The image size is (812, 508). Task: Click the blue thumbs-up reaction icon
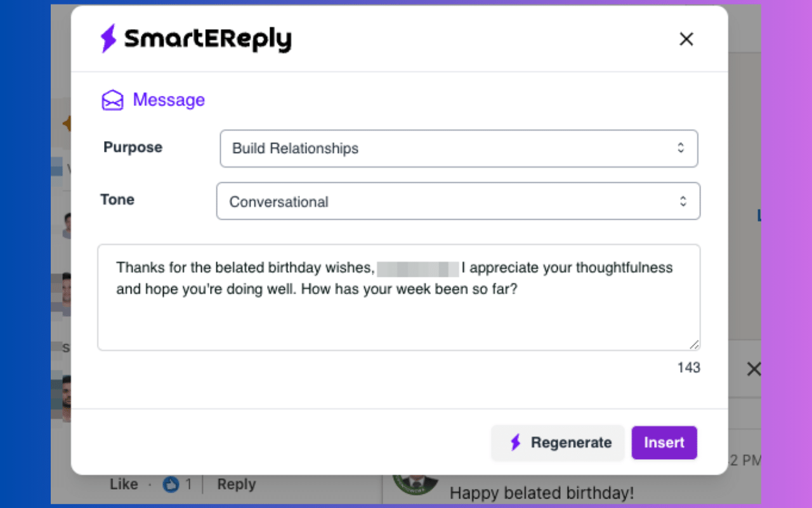(171, 485)
